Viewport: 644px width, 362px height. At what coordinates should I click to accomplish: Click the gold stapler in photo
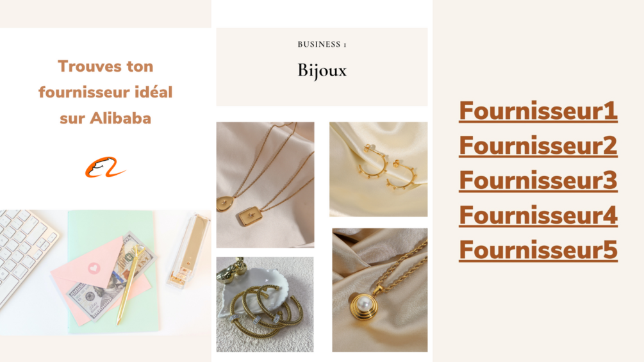tap(188, 251)
